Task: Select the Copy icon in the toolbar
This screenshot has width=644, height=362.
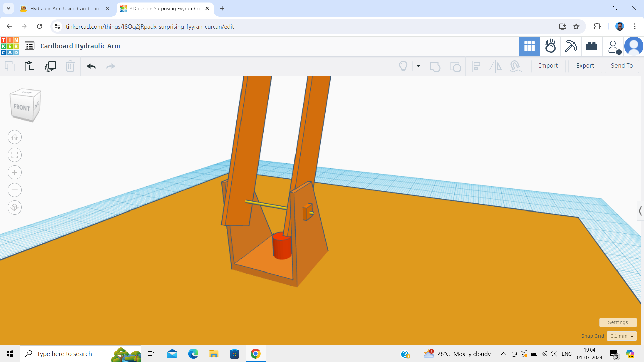Action: coord(10,66)
